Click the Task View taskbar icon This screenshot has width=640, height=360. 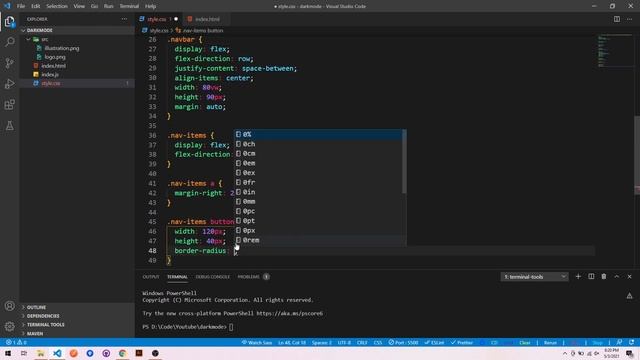[x=24, y=353]
